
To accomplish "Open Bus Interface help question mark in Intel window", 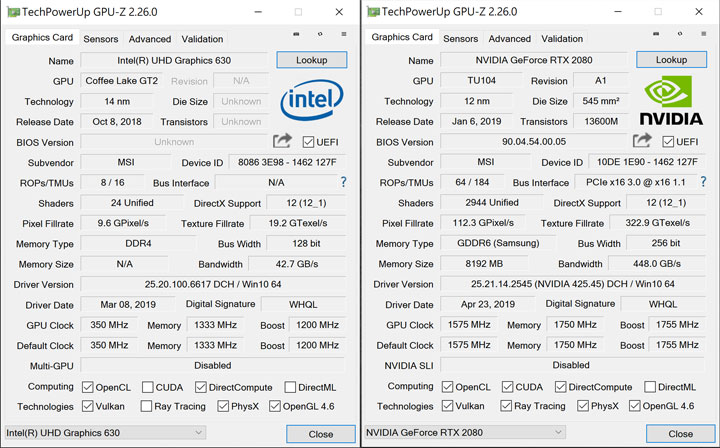I will [343, 182].
